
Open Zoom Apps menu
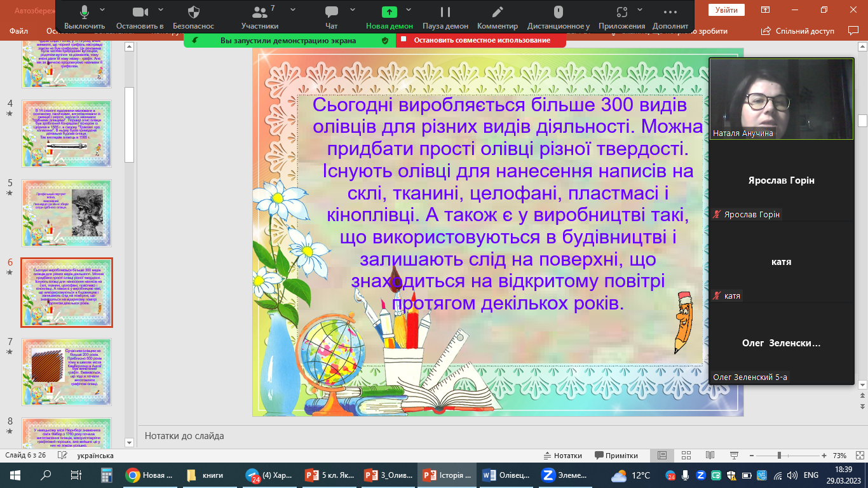pos(622,17)
